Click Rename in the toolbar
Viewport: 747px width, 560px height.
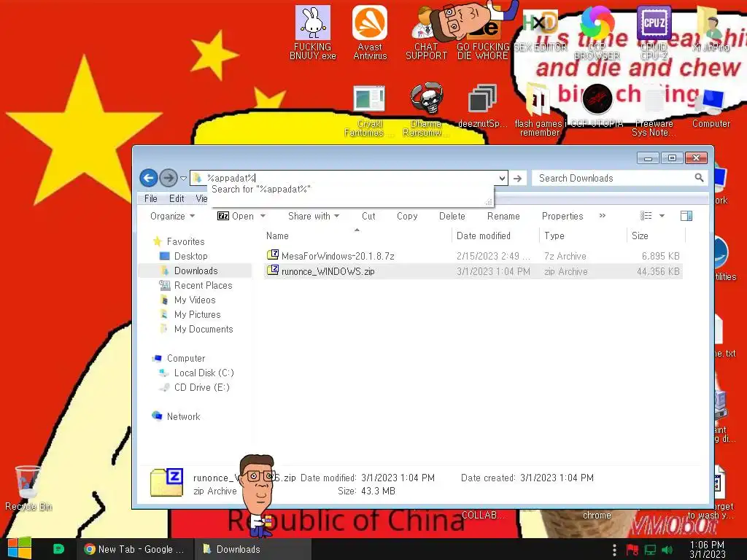click(503, 216)
